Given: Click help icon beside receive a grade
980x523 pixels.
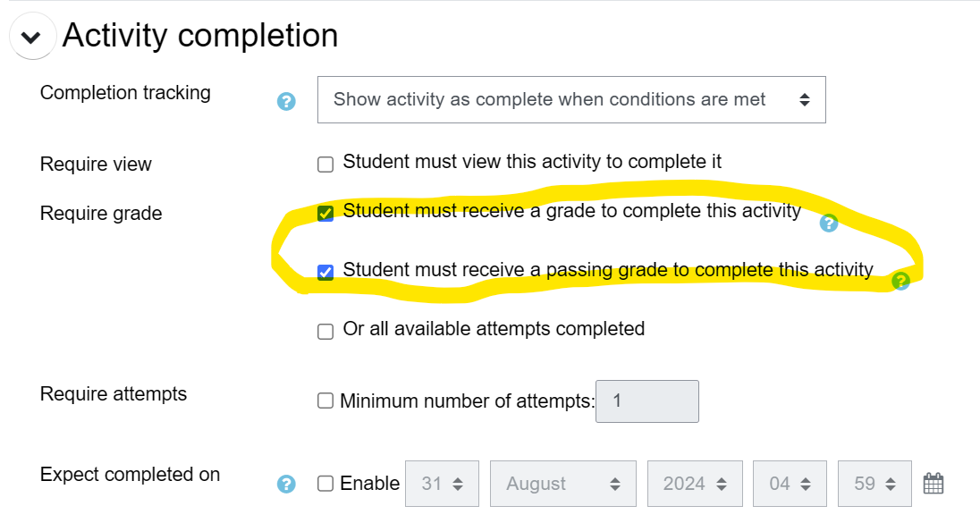Looking at the screenshot, I should [829, 223].
